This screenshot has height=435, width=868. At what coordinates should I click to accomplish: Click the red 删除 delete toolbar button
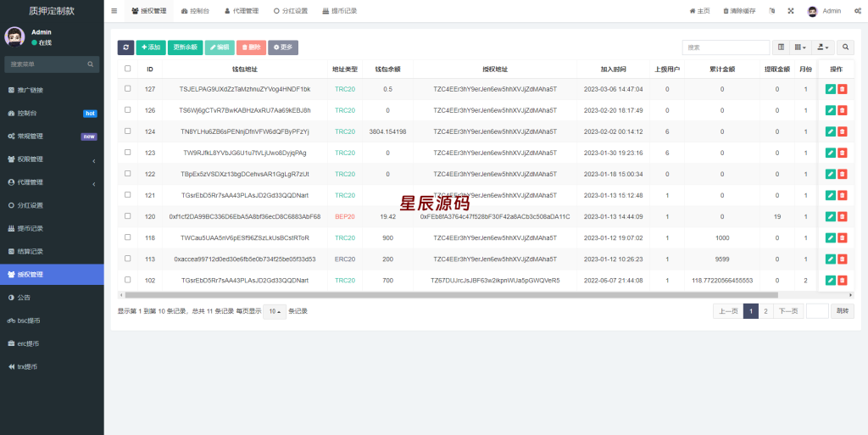(x=251, y=47)
